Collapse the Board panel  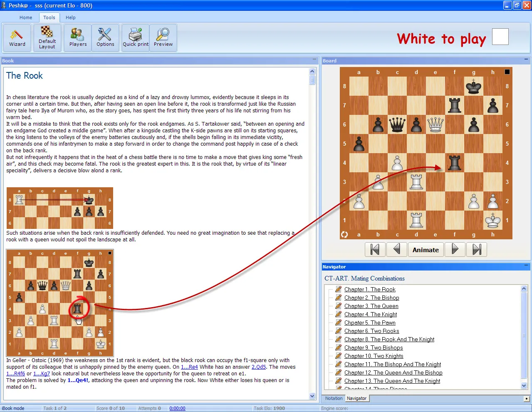[526, 60]
